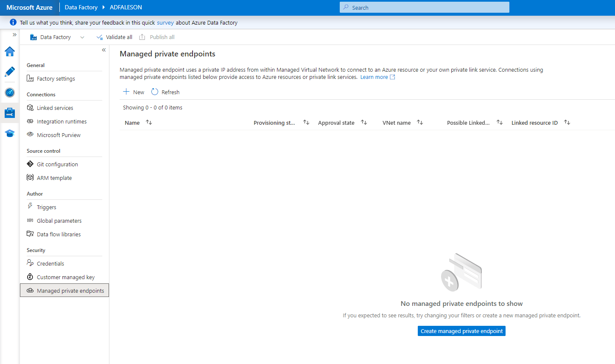Image resolution: width=615 pixels, height=364 pixels.
Task: Toggle sorting on the Approval state column
Action: click(363, 122)
